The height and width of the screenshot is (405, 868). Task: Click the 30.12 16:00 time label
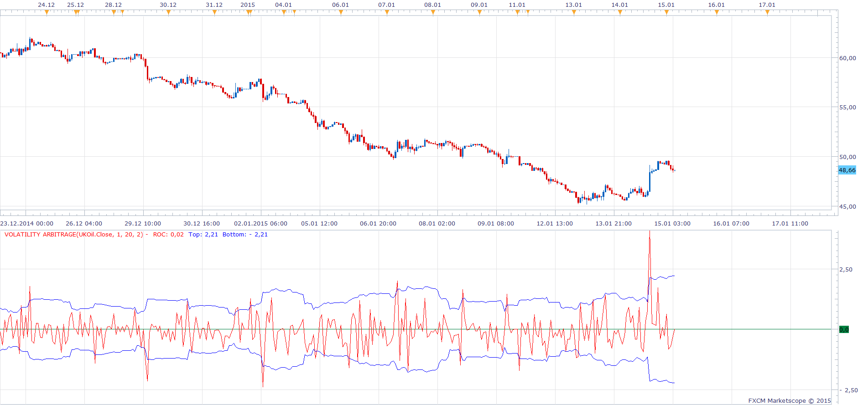click(202, 223)
